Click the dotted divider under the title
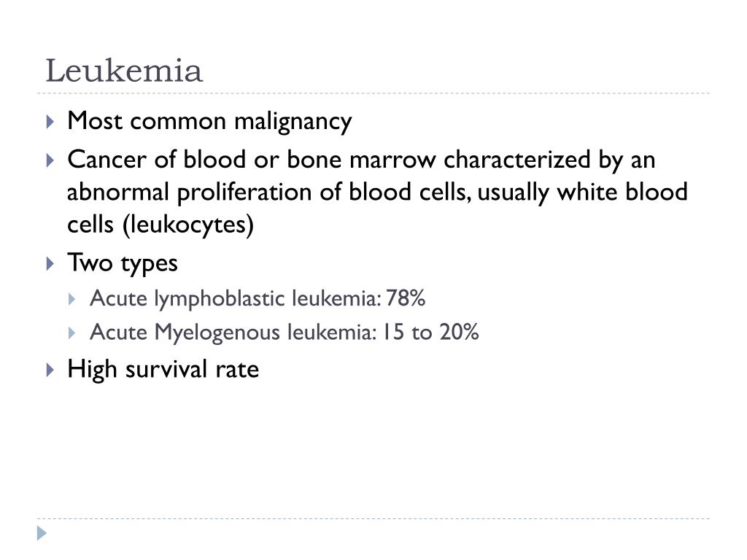Viewport: 747px width, 560px height. 373,93
